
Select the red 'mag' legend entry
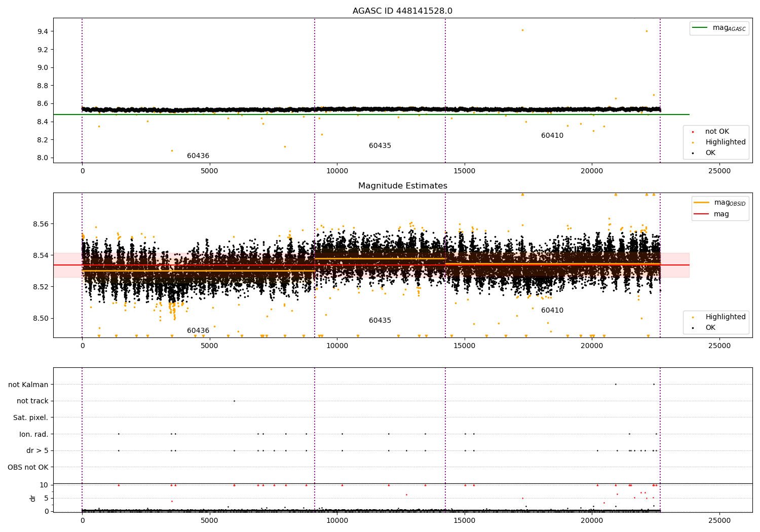711,214
